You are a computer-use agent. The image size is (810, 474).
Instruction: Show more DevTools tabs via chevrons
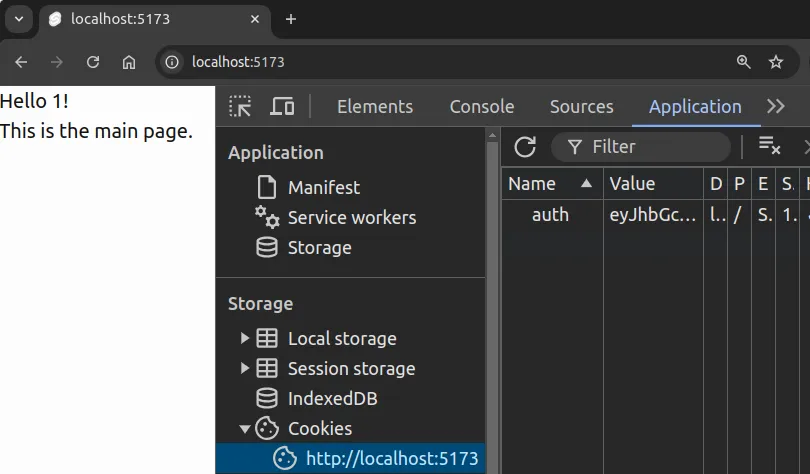click(776, 107)
